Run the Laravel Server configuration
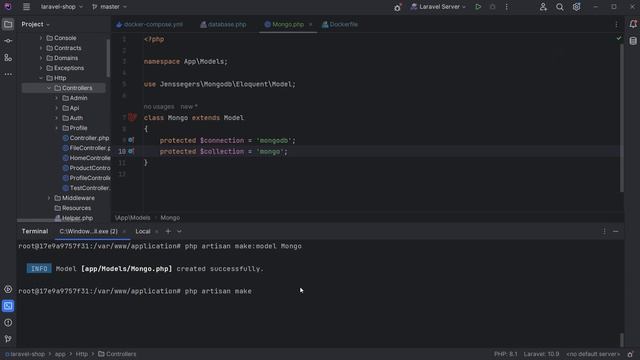 click(x=478, y=7)
